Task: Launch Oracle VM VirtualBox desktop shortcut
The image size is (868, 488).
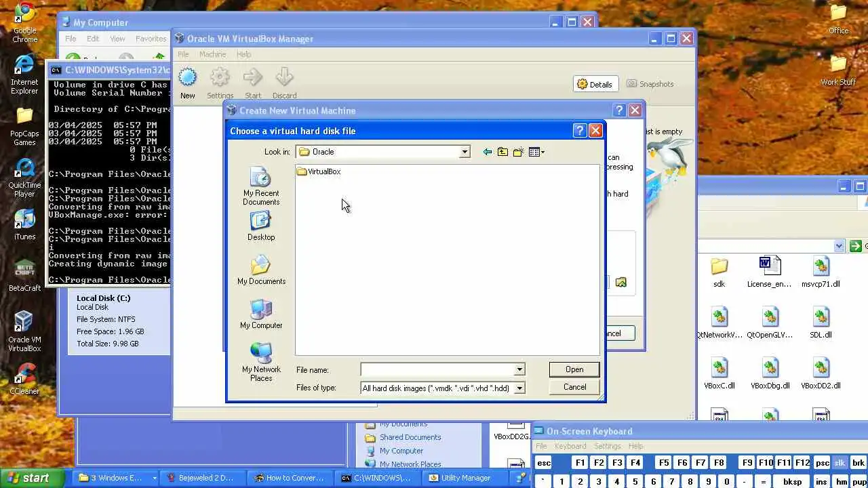Action: pos(24,332)
